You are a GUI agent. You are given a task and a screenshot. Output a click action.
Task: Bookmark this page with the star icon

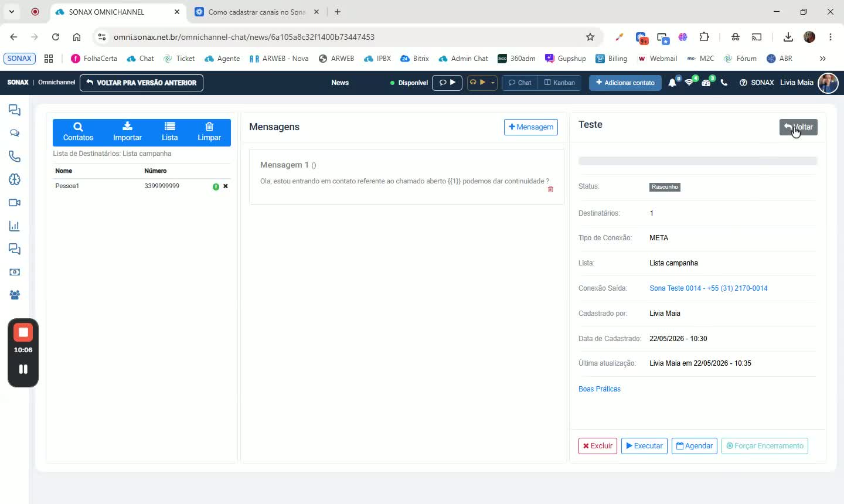(x=590, y=37)
